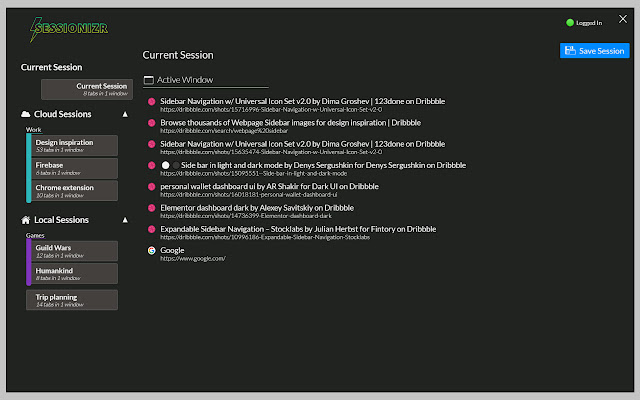Open personal wallet dashboard ui tab
The width and height of the screenshot is (640, 400).
[269, 186]
